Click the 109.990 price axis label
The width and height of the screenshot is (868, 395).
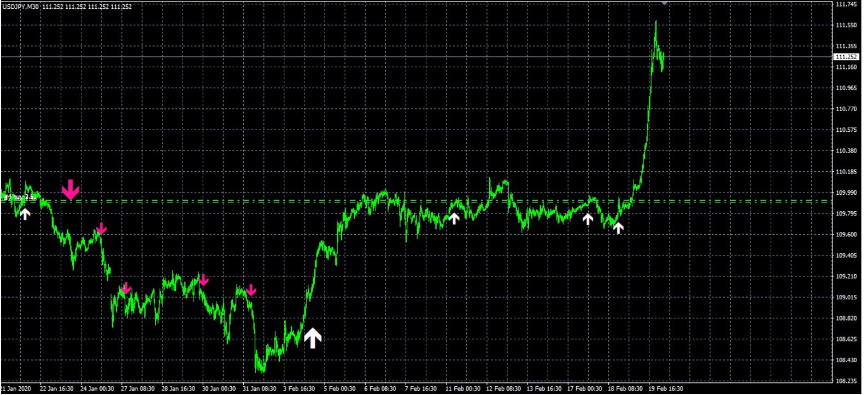(x=847, y=193)
